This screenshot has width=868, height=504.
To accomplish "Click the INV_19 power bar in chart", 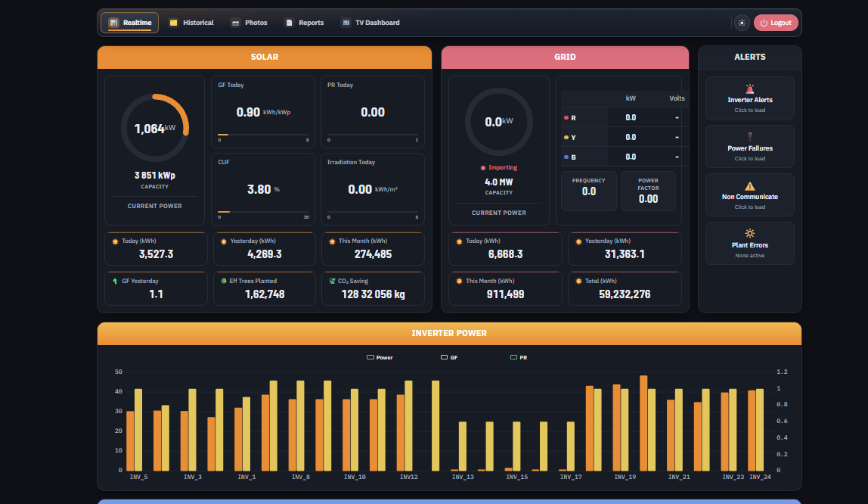I will pos(616,428).
